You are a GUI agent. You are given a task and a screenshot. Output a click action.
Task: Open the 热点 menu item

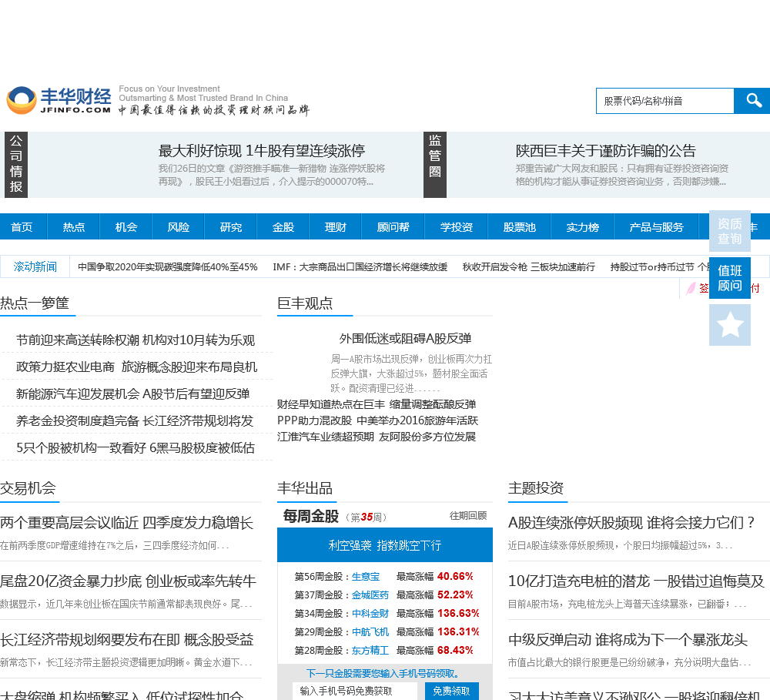(x=74, y=227)
